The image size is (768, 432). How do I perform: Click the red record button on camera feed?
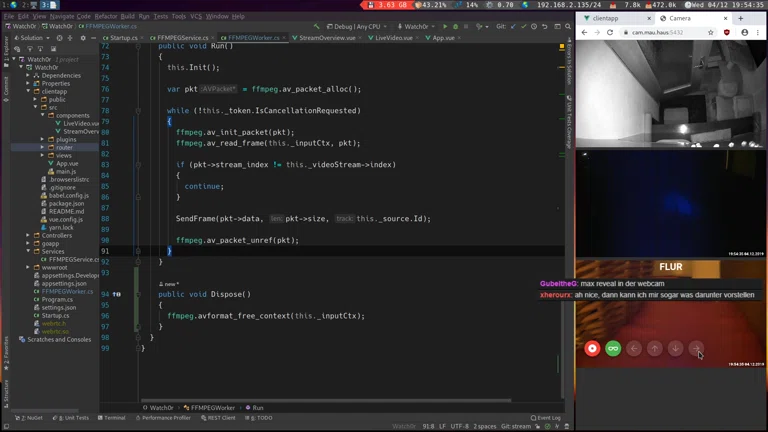592,348
